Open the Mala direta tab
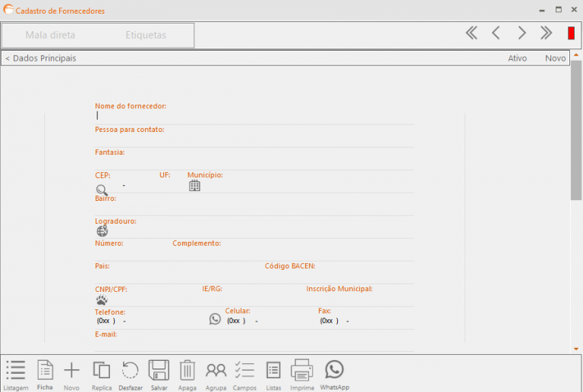 (50, 35)
